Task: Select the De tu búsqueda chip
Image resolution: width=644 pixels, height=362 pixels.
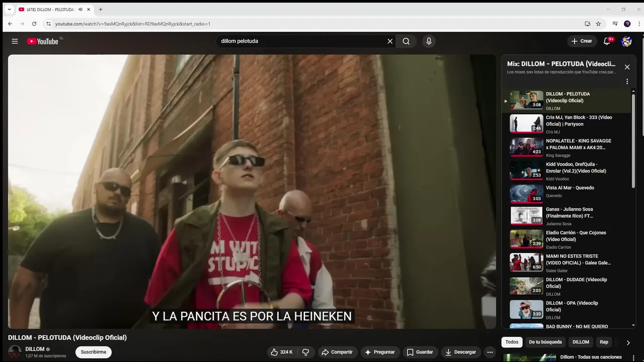Action: click(545, 342)
